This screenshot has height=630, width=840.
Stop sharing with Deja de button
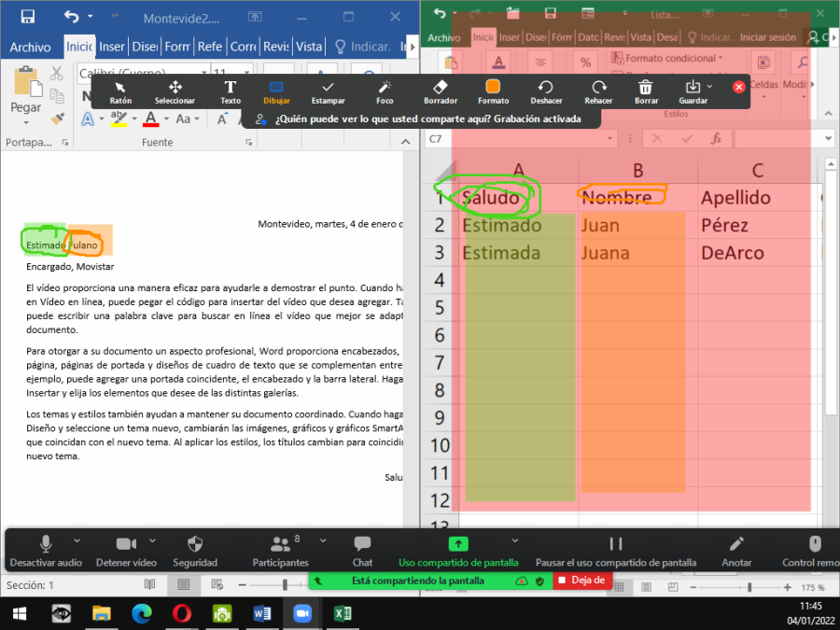(582, 581)
